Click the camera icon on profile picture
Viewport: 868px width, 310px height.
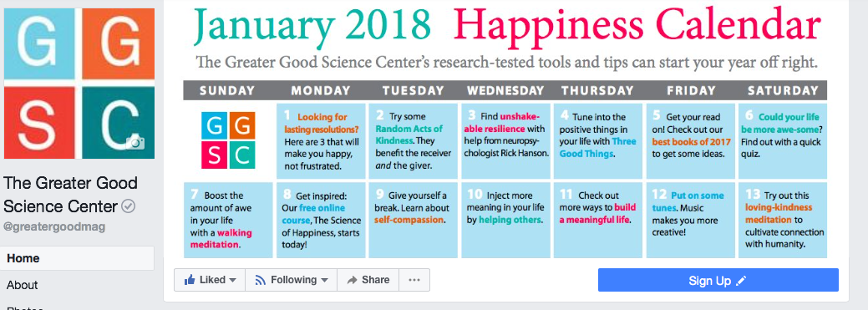tap(135, 142)
